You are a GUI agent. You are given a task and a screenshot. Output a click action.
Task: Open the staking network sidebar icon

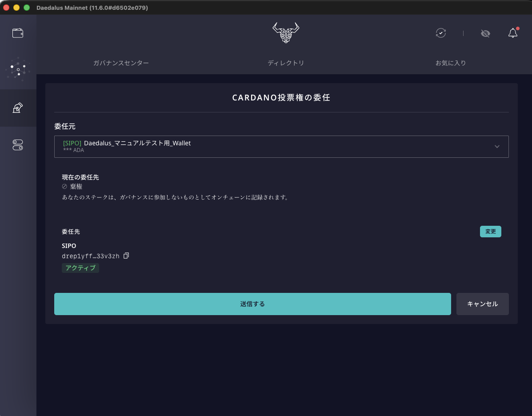coord(18,70)
